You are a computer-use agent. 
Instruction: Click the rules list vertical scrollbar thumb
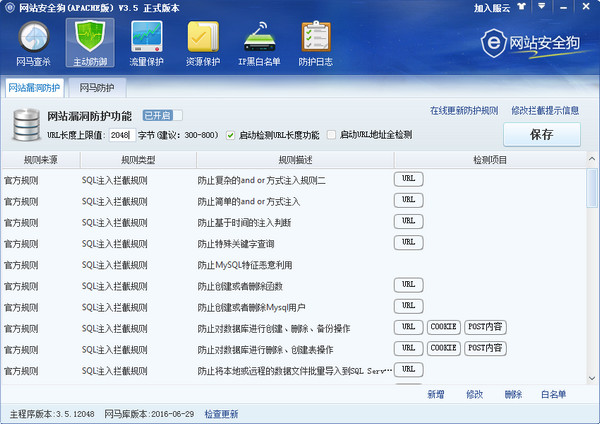click(592, 188)
